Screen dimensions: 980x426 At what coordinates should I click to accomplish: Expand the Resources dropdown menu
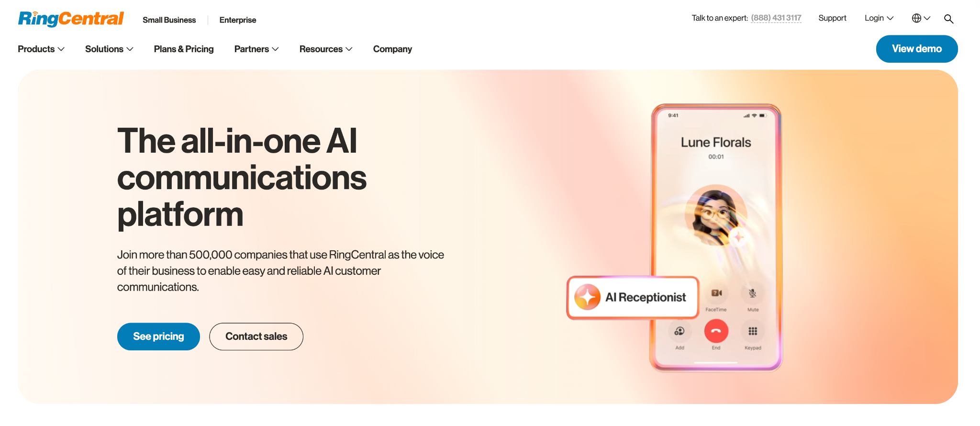[x=326, y=49]
